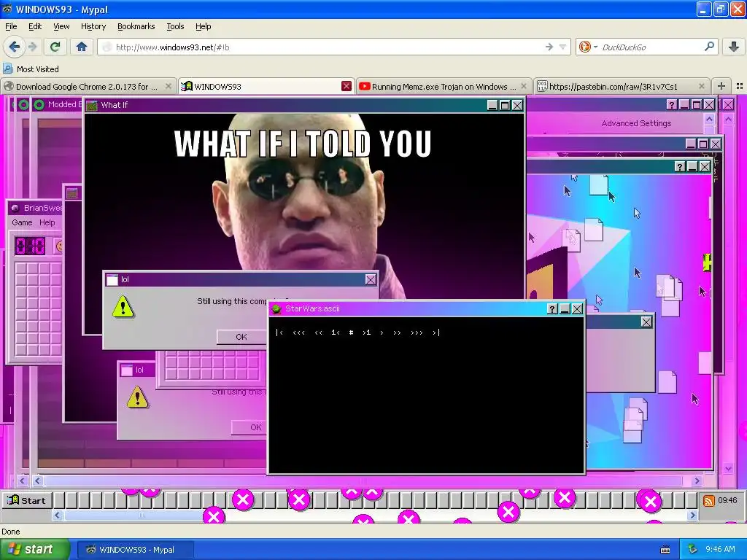Screen dimensions: 747x560
Task: Click the double rewind << control
Action: (x=318, y=332)
